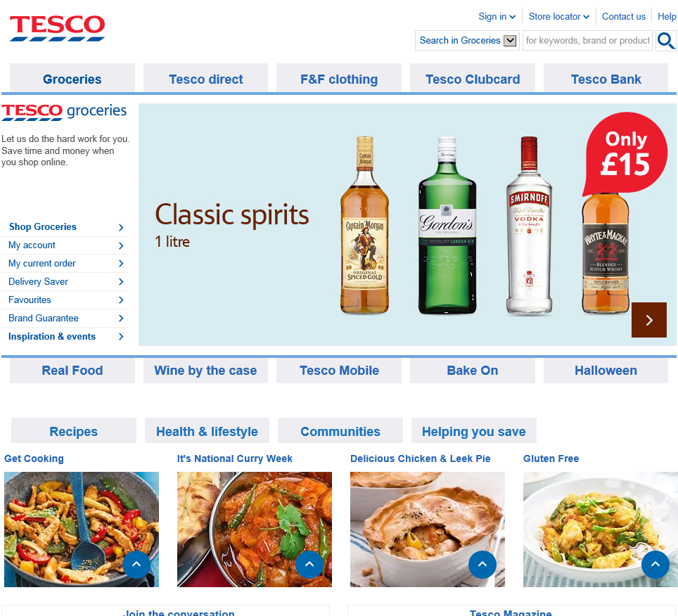Open the Shop Groceries sidebar chevron
This screenshot has width=678, height=616.
pos(121,227)
